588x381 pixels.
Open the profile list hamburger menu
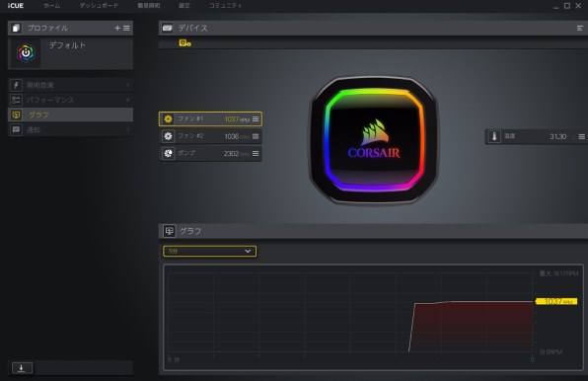point(126,28)
